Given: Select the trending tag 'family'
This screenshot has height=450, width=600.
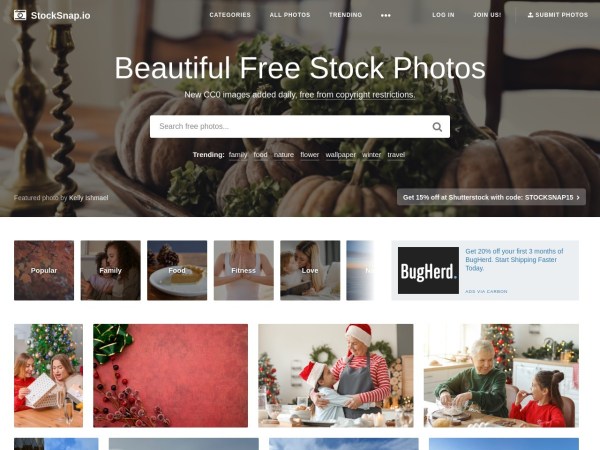Looking at the screenshot, I should point(238,155).
